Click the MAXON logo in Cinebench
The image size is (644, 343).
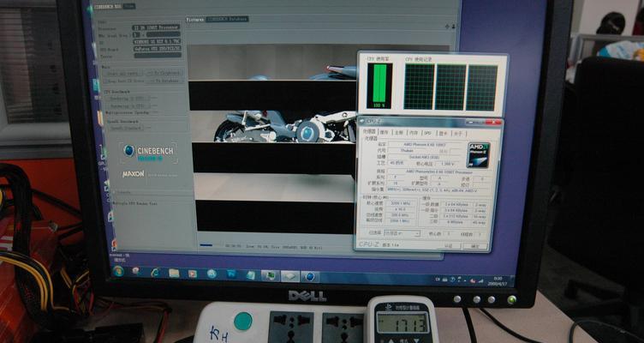134,173
